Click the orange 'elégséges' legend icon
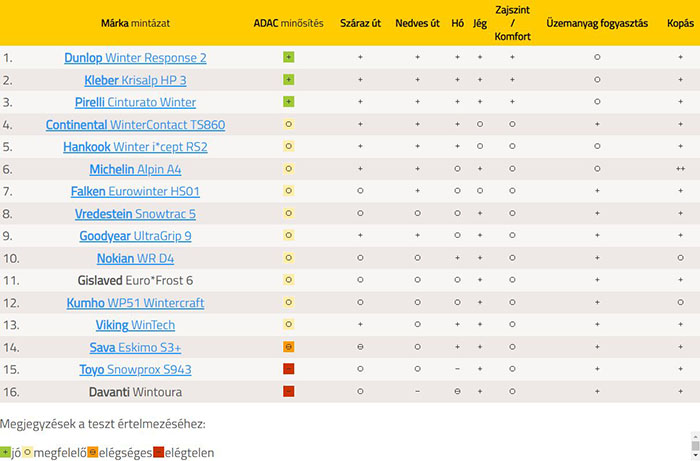 point(92,452)
